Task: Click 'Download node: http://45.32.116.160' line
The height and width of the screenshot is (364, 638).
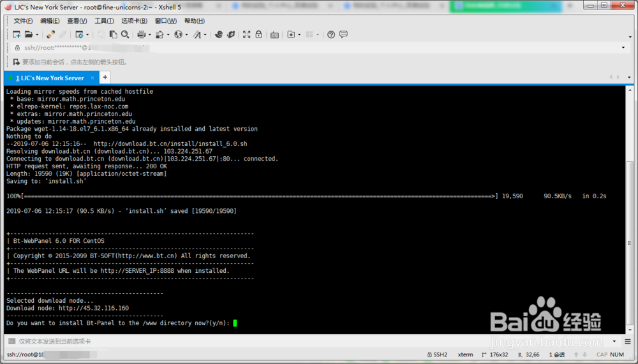Action: (x=68, y=309)
